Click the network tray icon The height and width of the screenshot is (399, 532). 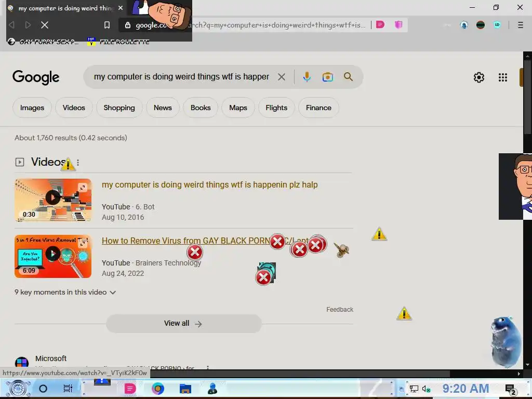[x=414, y=389]
